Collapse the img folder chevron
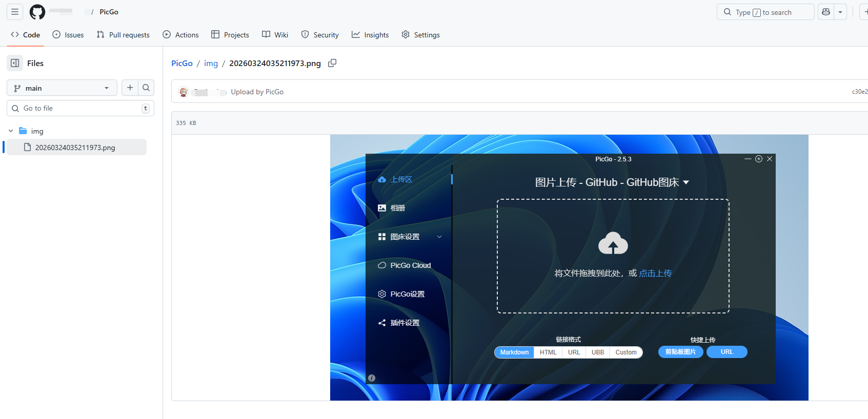 click(x=11, y=131)
